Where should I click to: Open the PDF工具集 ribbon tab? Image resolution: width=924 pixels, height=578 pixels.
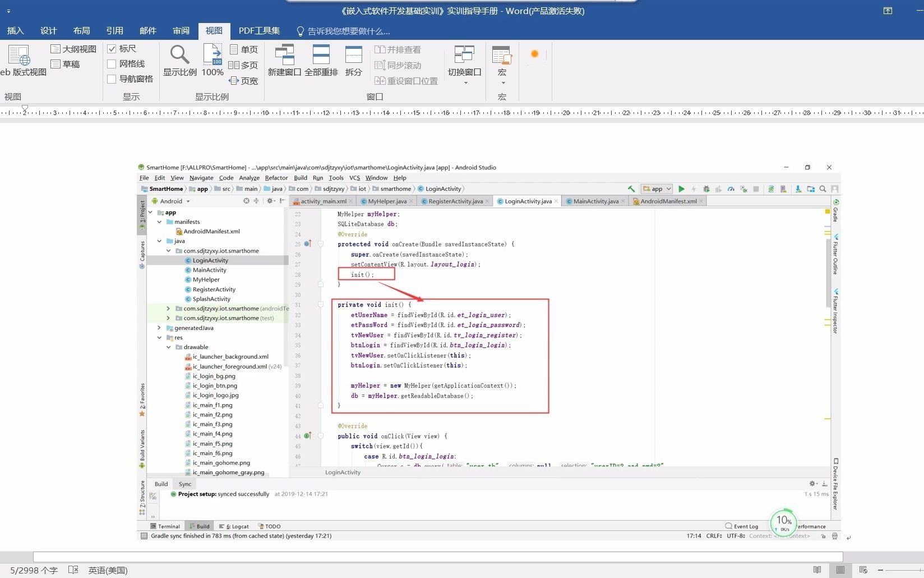(259, 31)
